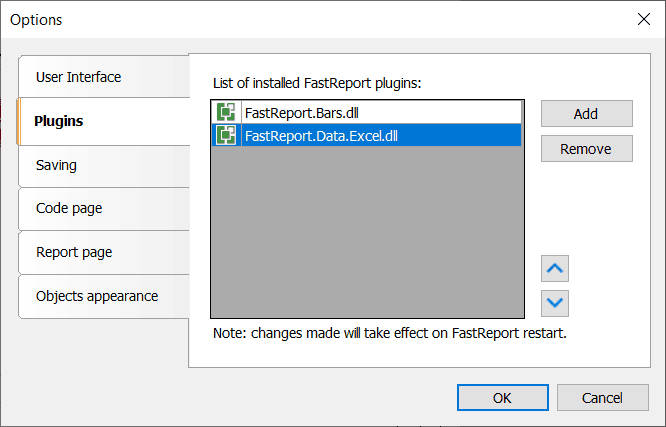The width and height of the screenshot is (666, 427).
Task: Open the Objects appearance tab
Action: tap(104, 296)
